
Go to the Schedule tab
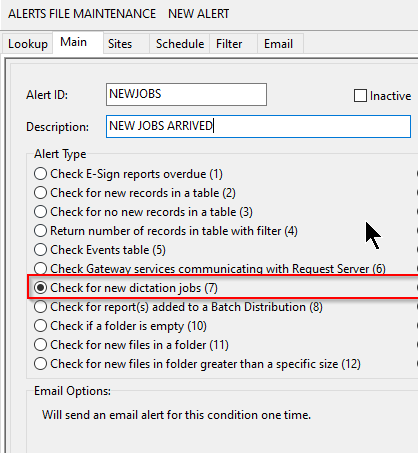tap(179, 44)
